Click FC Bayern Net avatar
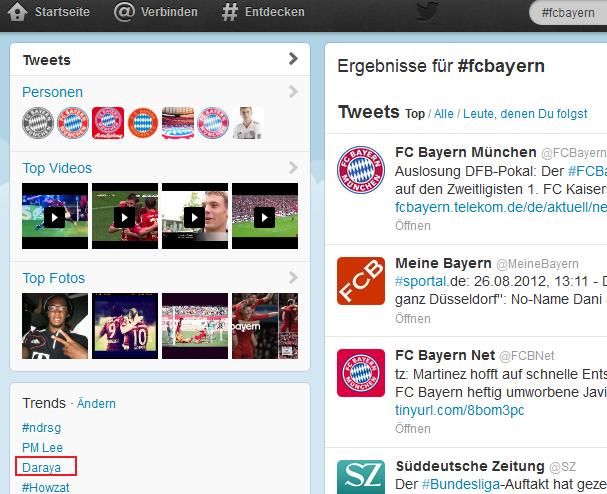Viewport: 607px width, 494px height. pos(361,373)
